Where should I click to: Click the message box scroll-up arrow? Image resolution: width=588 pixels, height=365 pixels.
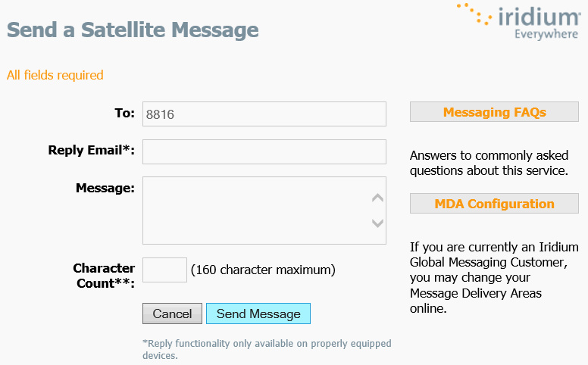[x=377, y=198]
